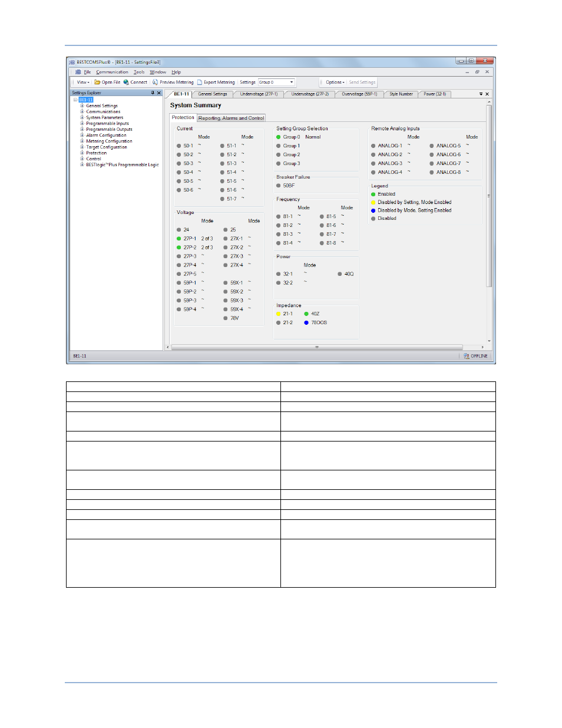
Task: Click the Open File folder icon
Action: [97, 83]
